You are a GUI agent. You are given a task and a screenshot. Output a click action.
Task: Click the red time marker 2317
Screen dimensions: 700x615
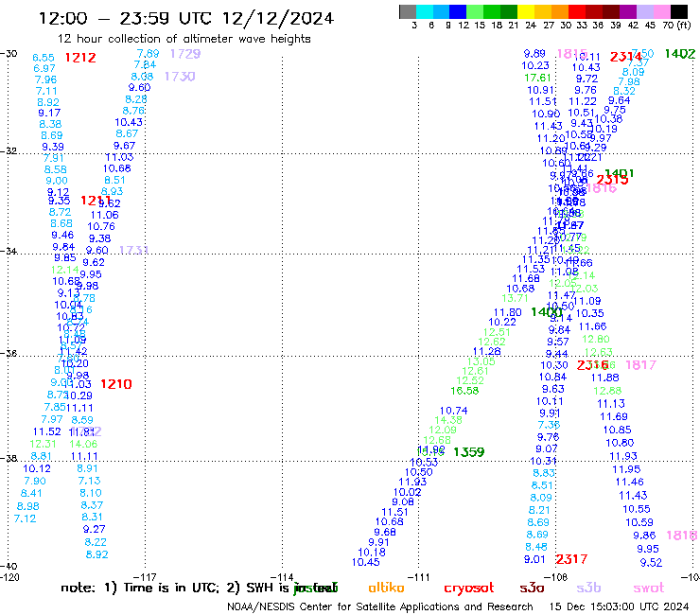click(x=572, y=559)
